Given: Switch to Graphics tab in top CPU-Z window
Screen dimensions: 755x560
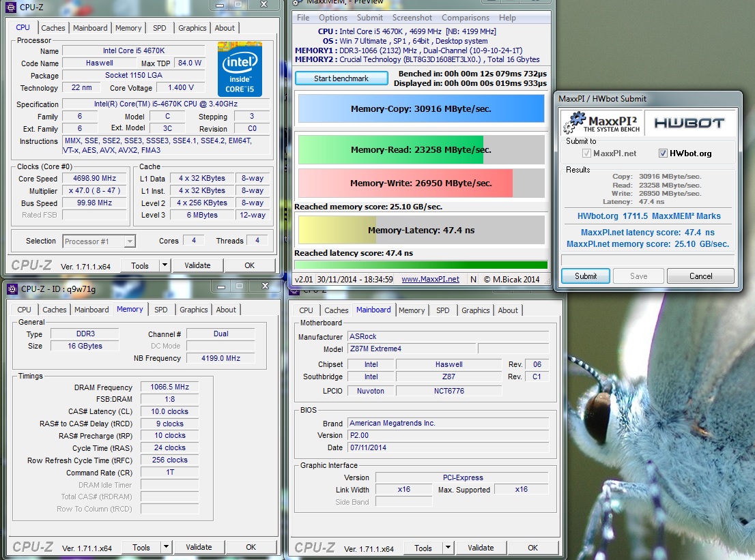Looking at the screenshot, I should click(x=192, y=28).
